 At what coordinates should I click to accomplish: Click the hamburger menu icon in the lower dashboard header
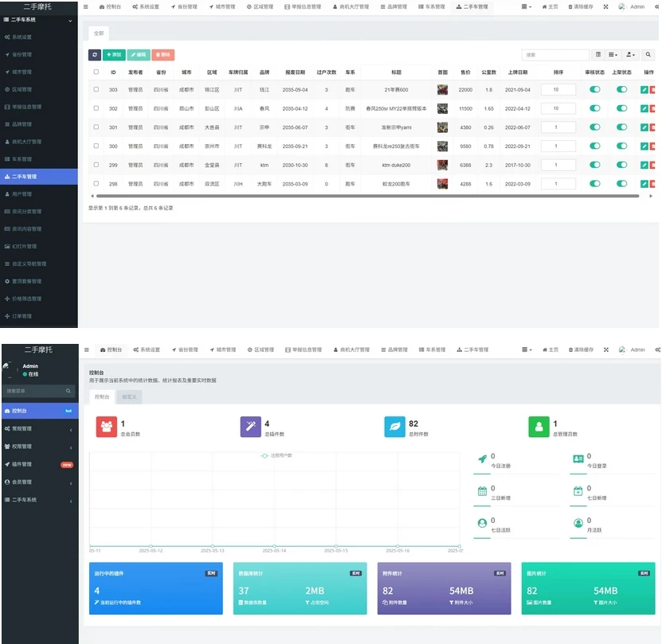(86, 349)
